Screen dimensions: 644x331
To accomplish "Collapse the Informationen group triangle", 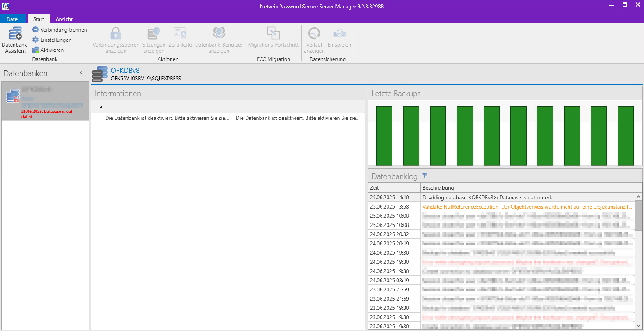I will coord(101,107).
